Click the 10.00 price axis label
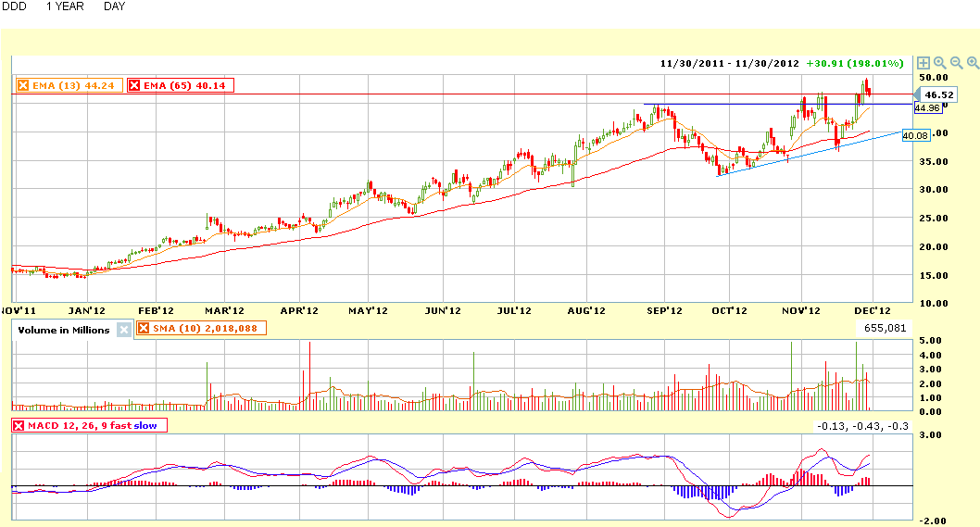Screen dimensions: 980x527 point(934,304)
